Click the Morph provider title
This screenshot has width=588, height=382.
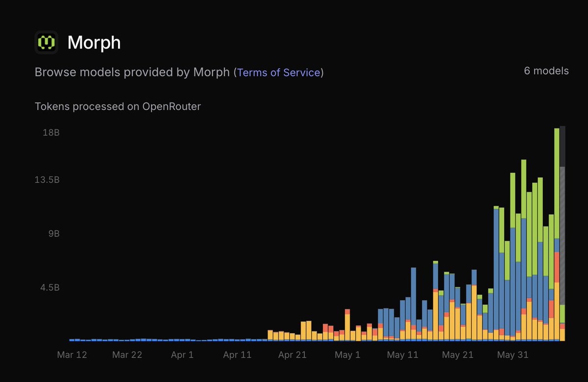pos(94,43)
